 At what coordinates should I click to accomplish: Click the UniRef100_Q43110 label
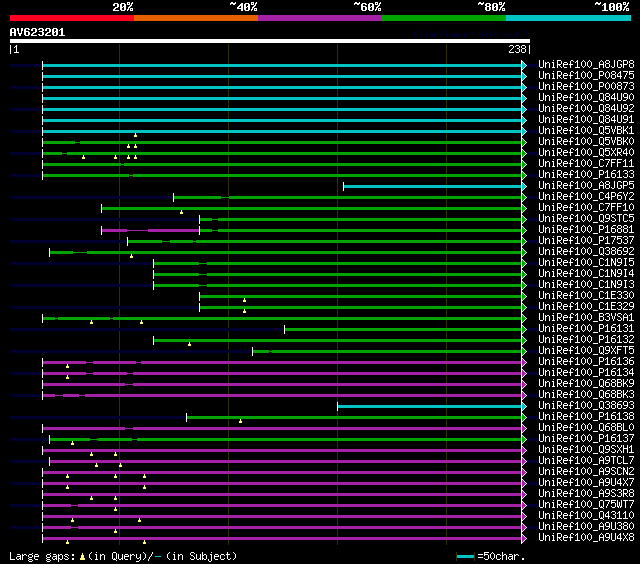(586, 516)
